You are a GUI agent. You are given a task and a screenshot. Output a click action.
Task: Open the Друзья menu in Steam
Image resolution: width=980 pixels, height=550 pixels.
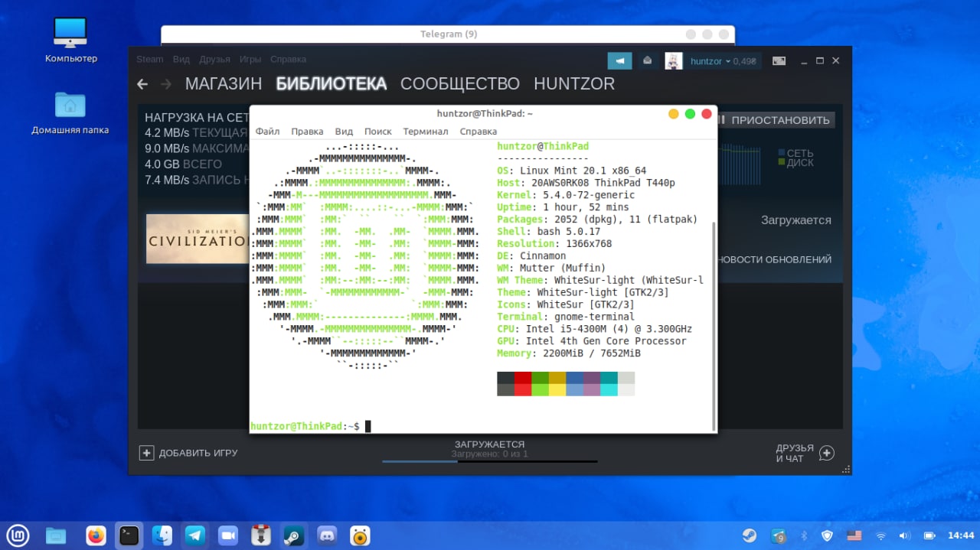pyautogui.click(x=214, y=59)
